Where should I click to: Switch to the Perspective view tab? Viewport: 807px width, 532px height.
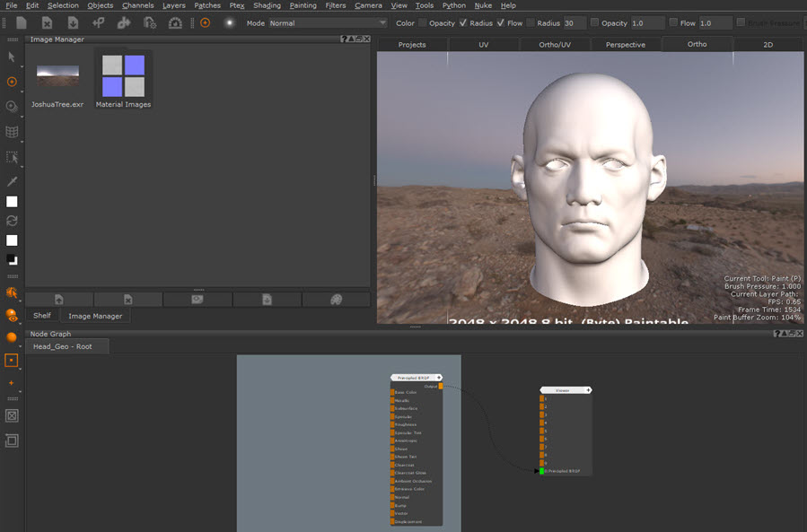[625, 44]
